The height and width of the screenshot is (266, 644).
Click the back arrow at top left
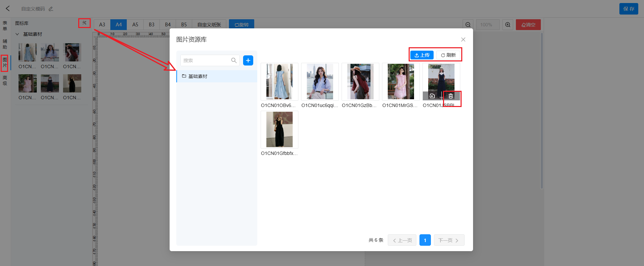8,8
